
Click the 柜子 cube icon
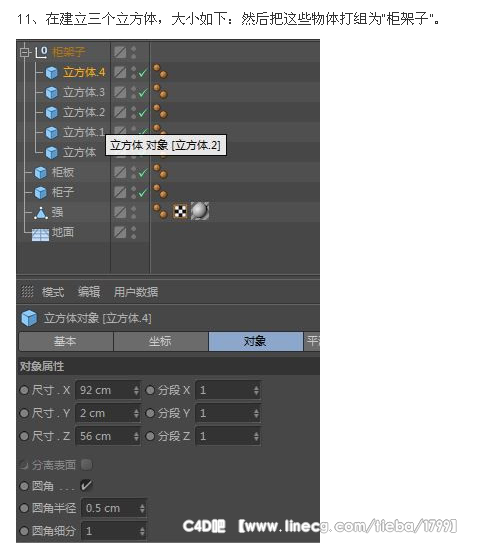click(x=41, y=193)
